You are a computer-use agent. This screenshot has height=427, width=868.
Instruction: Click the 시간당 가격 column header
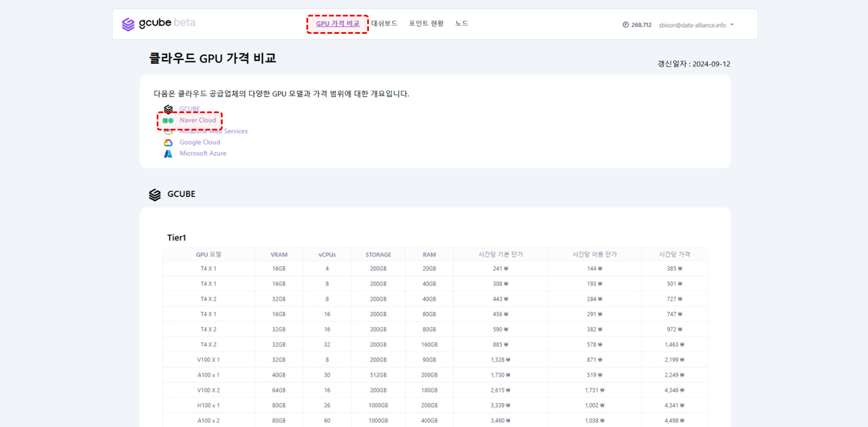coord(674,254)
